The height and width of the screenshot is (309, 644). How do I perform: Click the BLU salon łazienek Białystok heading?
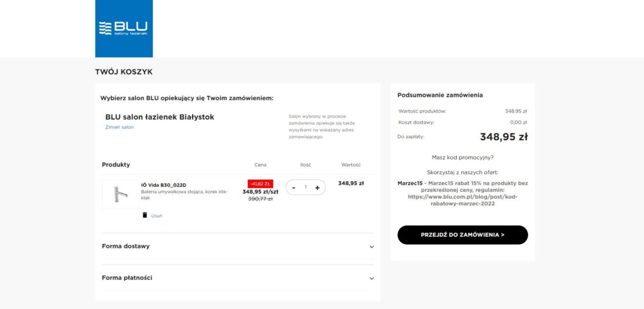[160, 117]
